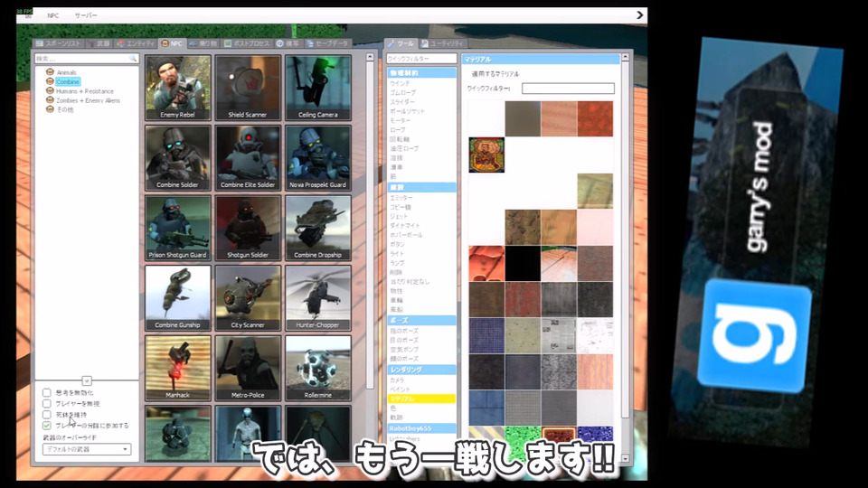The width and height of the screenshot is (868, 488).
Task: Pick the black material swatch
Action: [x=523, y=263]
